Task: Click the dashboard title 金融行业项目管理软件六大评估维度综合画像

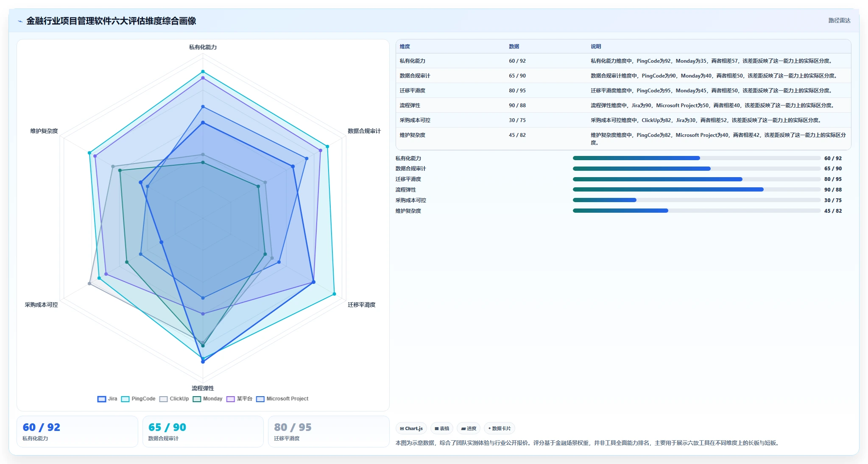Action: [x=111, y=21]
